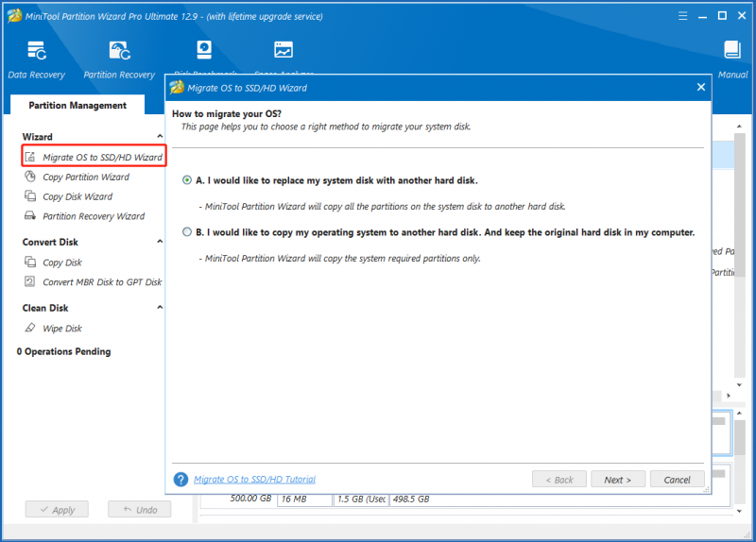Click the 1.5 GB partition block

click(361, 500)
